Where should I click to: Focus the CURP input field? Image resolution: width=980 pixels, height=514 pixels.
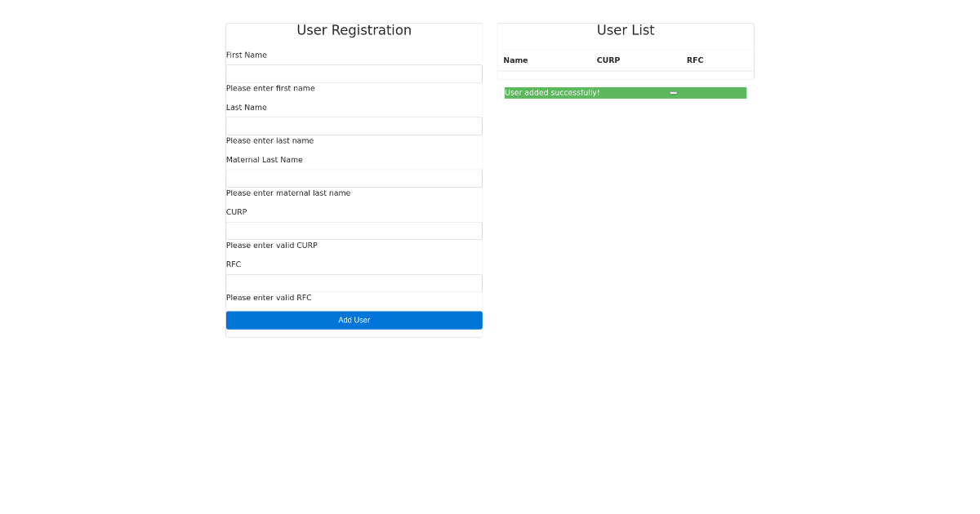(354, 231)
